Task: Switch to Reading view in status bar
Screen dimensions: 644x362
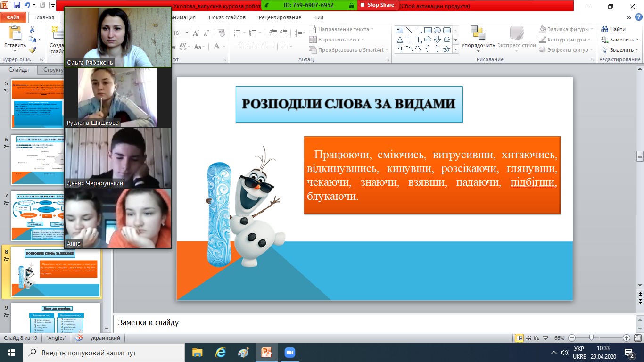Action: (537, 338)
